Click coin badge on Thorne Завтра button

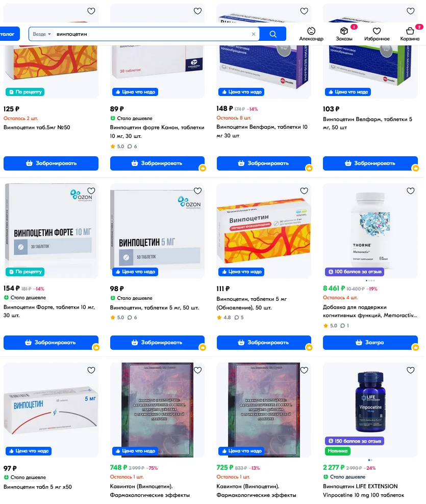point(415,347)
